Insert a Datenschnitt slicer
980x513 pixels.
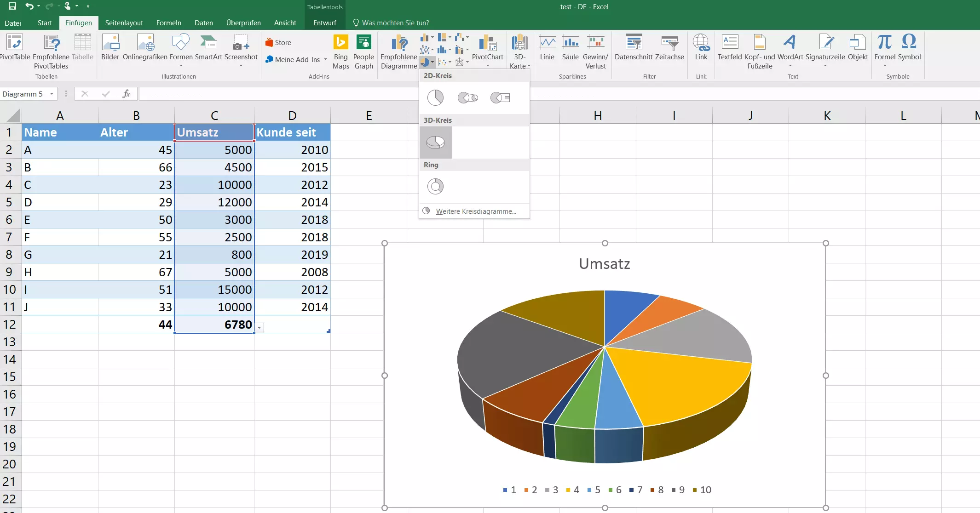click(x=634, y=47)
